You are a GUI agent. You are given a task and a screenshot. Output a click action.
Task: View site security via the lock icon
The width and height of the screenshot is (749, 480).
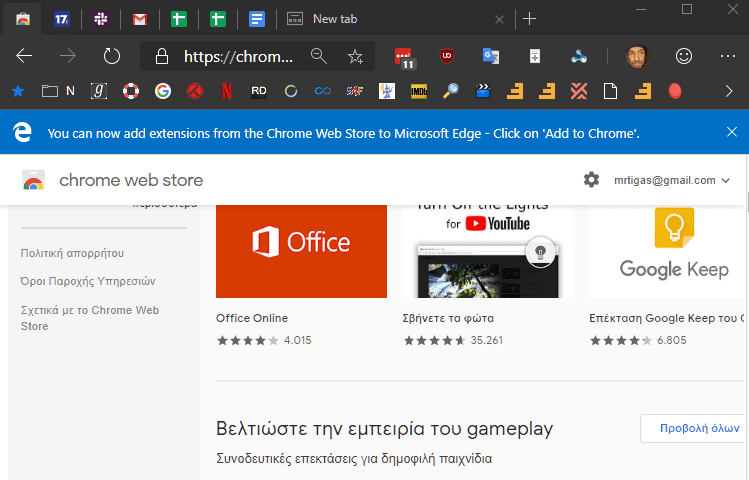[162, 56]
